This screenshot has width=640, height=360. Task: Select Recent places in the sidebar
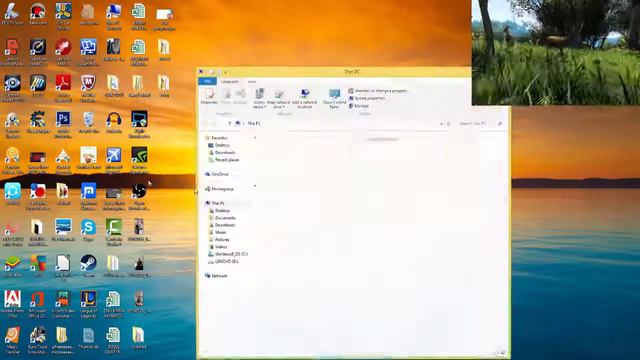pos(224,160)
